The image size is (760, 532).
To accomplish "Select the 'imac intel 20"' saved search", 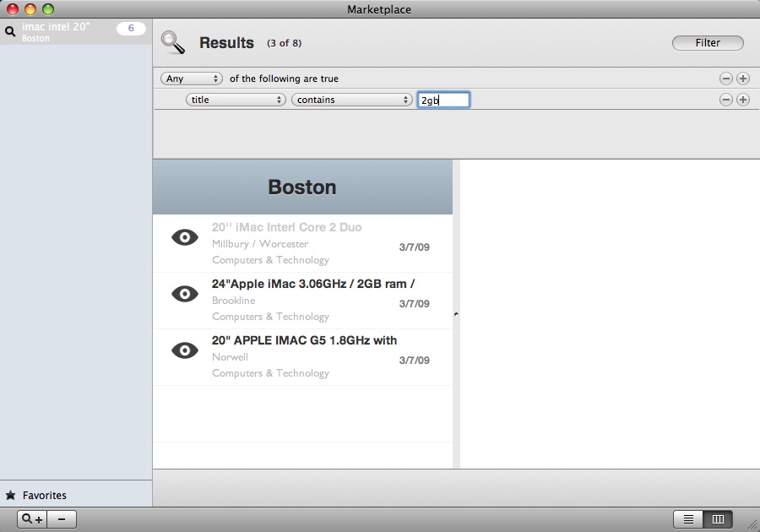I will pos(76,32).
